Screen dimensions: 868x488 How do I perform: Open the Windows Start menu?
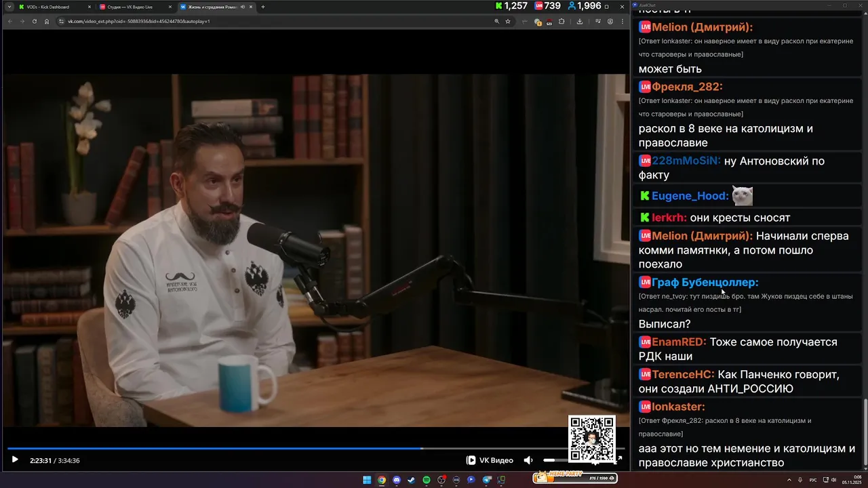coord(367,480)
